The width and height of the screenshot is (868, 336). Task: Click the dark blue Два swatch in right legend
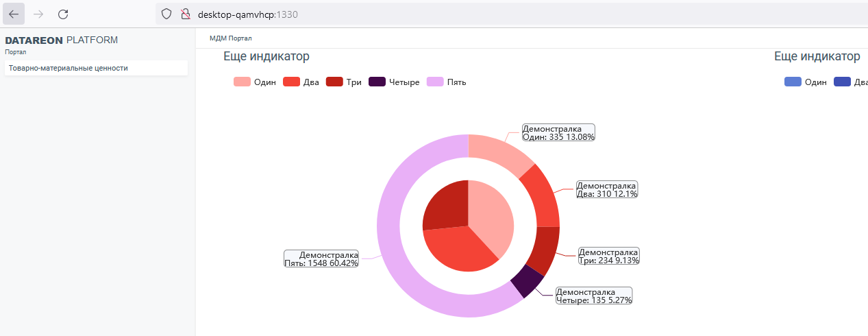pyautogui.click(x=842, y=82)
